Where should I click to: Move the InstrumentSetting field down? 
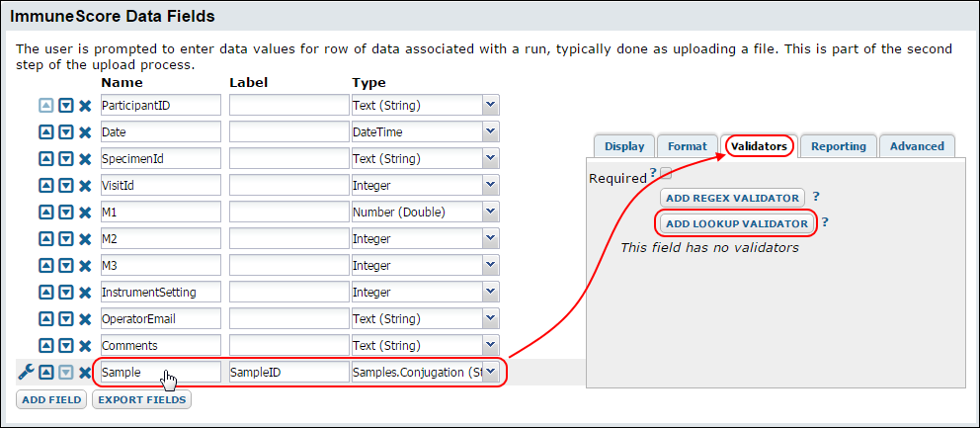click(x=66, y=293)
